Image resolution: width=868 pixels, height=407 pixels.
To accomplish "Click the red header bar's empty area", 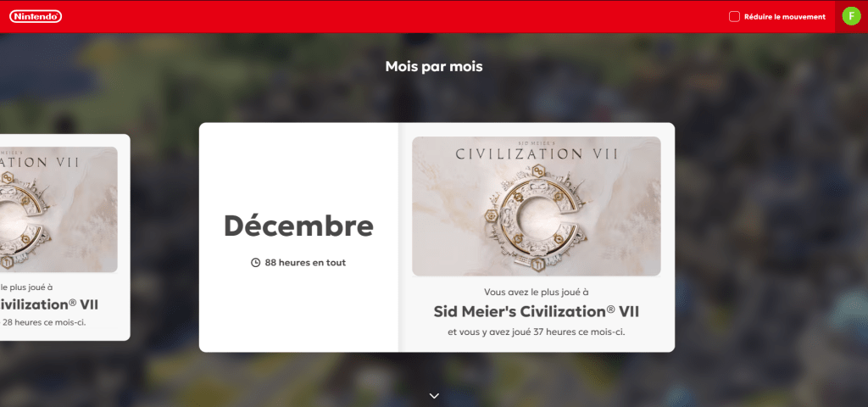I will [x=387, y=17].
